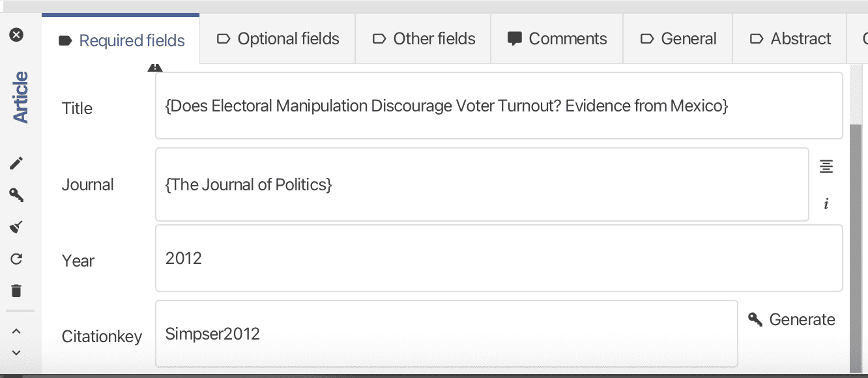Click the circular refresh arrow icon

point(17,259)
